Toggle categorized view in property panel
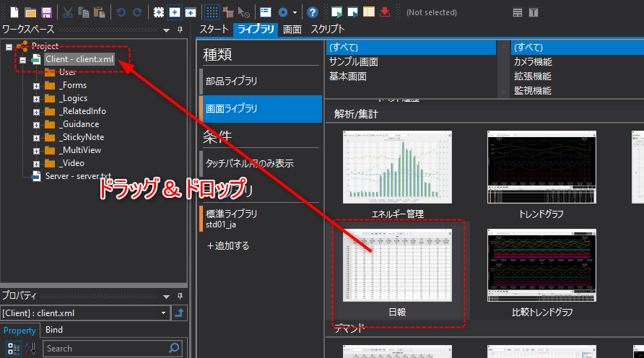644x358 pixels. [13, 349]
